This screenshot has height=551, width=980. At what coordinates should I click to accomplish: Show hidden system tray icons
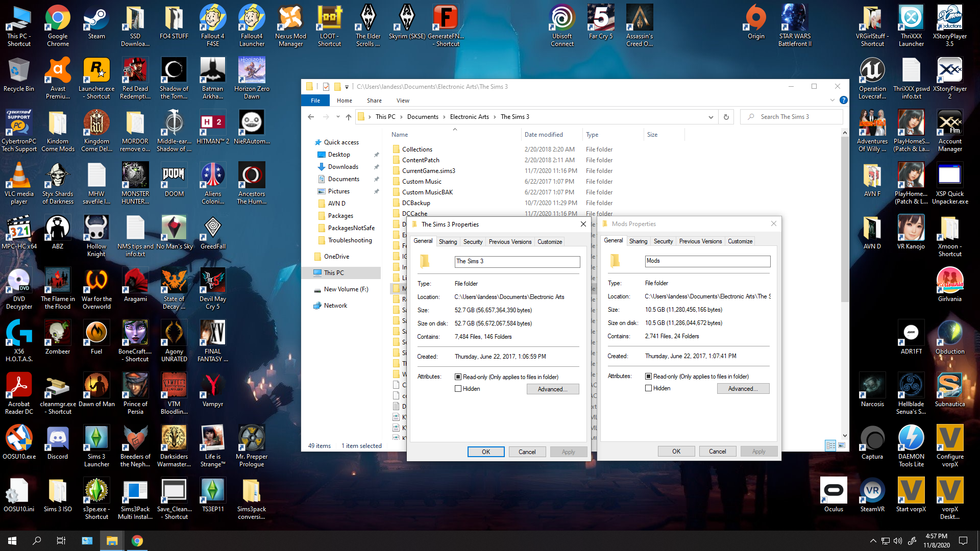click(873, 541)
